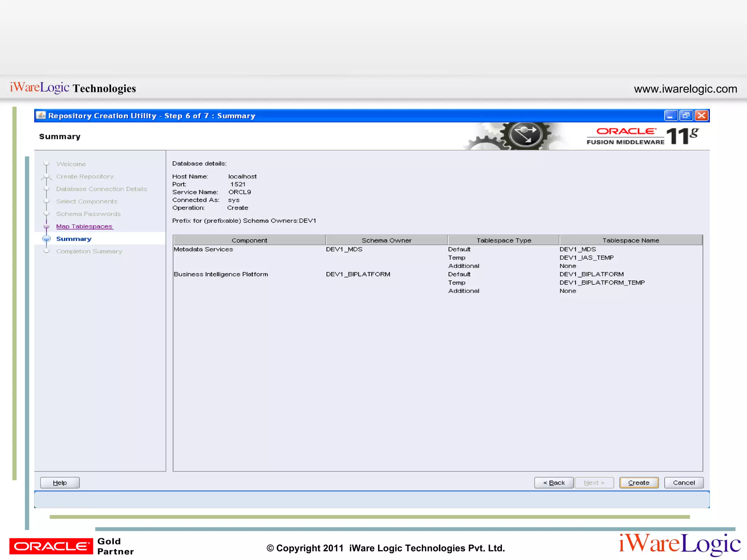Click the Tablespace Name column header
This screenshot has width=747, height=560.
630,240
